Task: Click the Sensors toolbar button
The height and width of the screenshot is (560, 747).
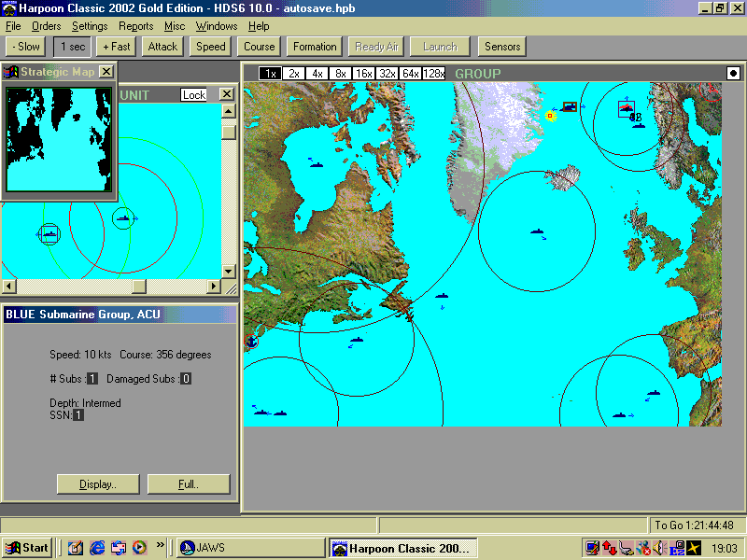Action: (502, 47)
